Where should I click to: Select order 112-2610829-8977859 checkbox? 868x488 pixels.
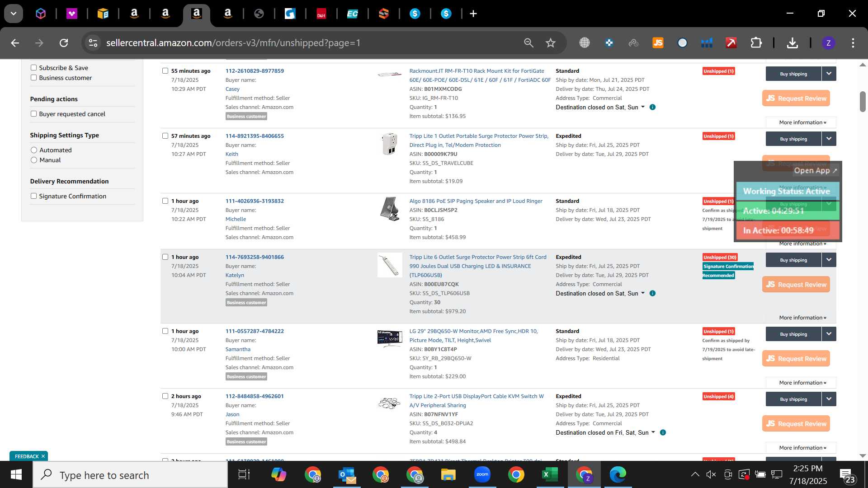165,71
